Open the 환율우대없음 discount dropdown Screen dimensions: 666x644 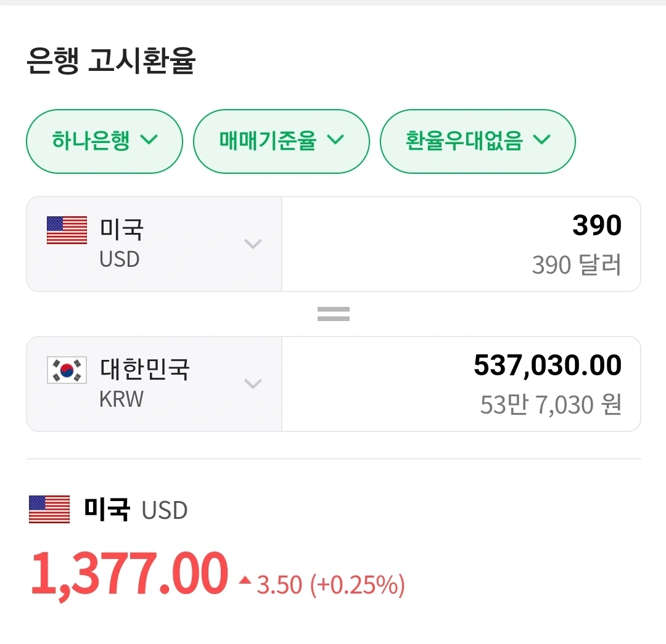click(477, 141)
